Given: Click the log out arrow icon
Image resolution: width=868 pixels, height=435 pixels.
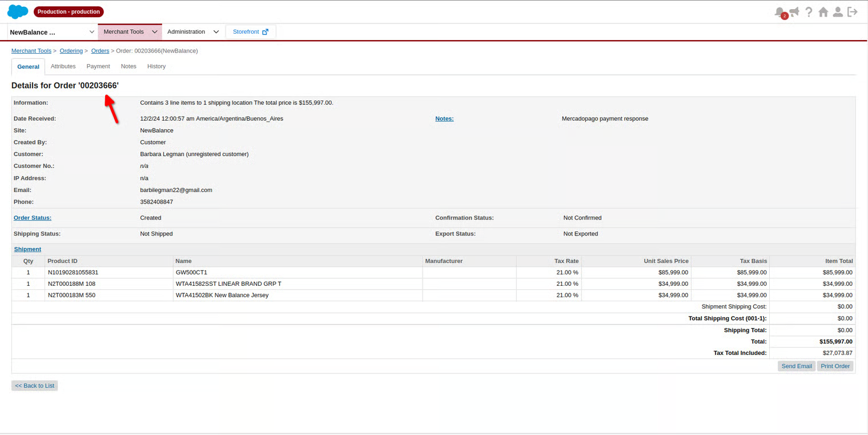Looking at the screenshot, I should pos(853,12).
